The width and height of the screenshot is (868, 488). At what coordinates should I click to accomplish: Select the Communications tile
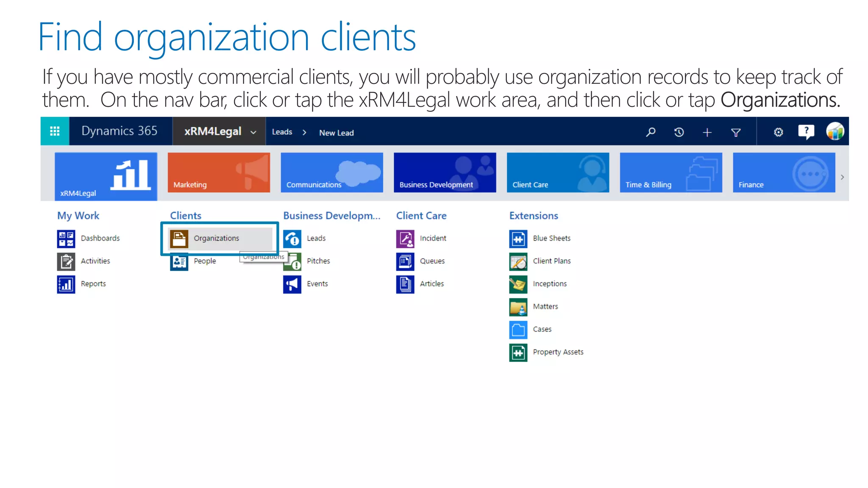[332, 172]
